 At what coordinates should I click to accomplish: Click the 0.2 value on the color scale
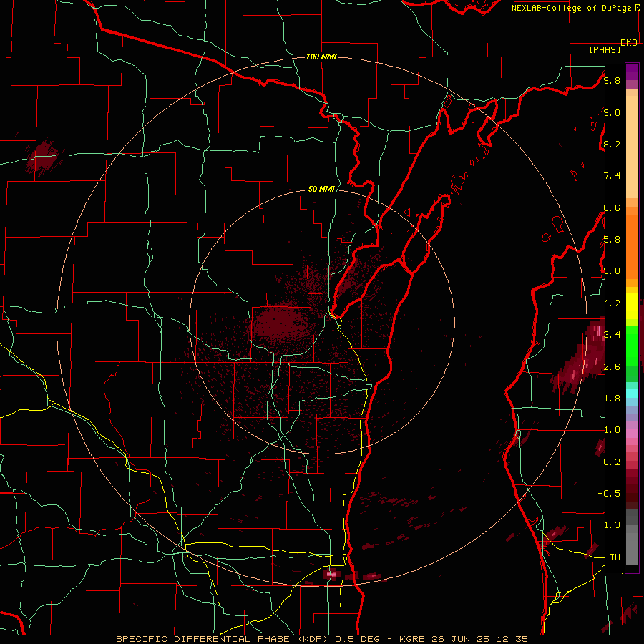pos(612,462)
